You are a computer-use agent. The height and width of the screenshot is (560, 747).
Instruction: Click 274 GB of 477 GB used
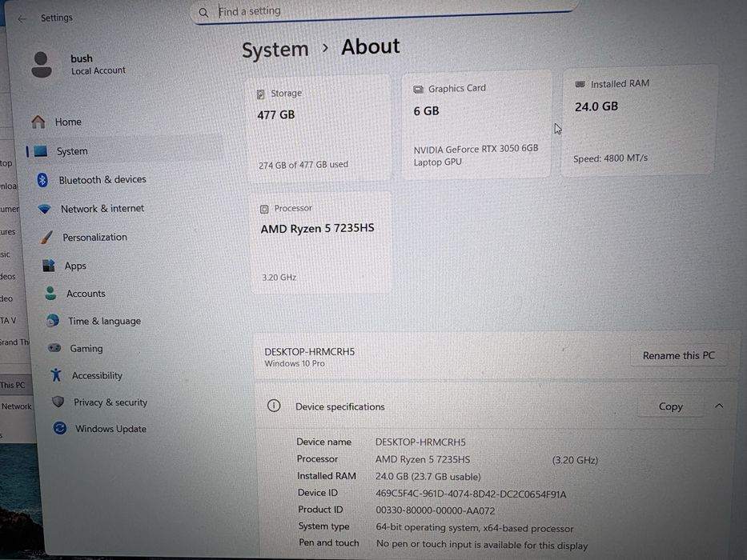pyautogui.click(x=303, y=165)
